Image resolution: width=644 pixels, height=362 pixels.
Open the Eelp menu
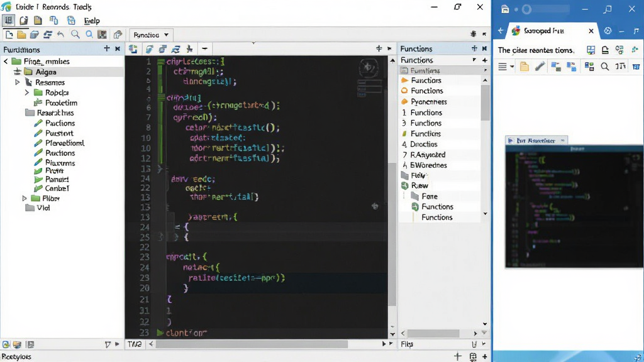pyautogui.click(x=92, y=21)
